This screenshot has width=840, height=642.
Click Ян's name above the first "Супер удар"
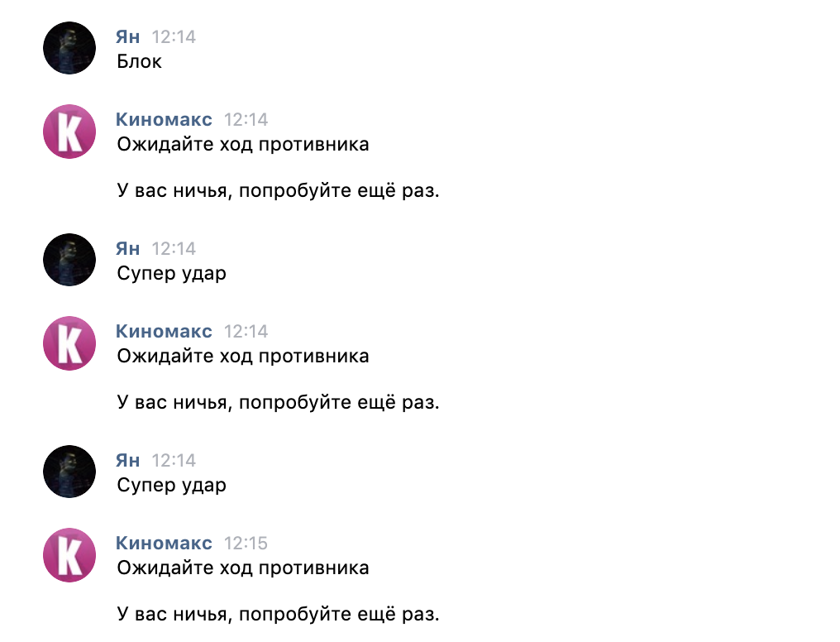click(x=128, y=249)
